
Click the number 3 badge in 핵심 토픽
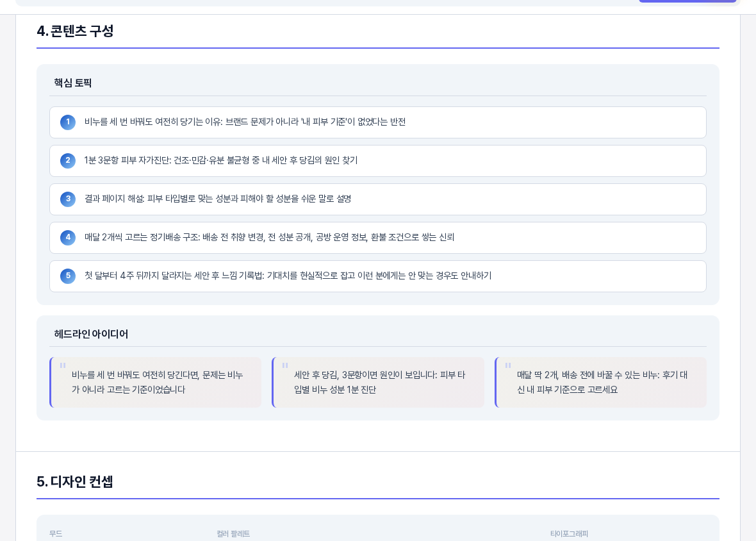pos(68,199)
